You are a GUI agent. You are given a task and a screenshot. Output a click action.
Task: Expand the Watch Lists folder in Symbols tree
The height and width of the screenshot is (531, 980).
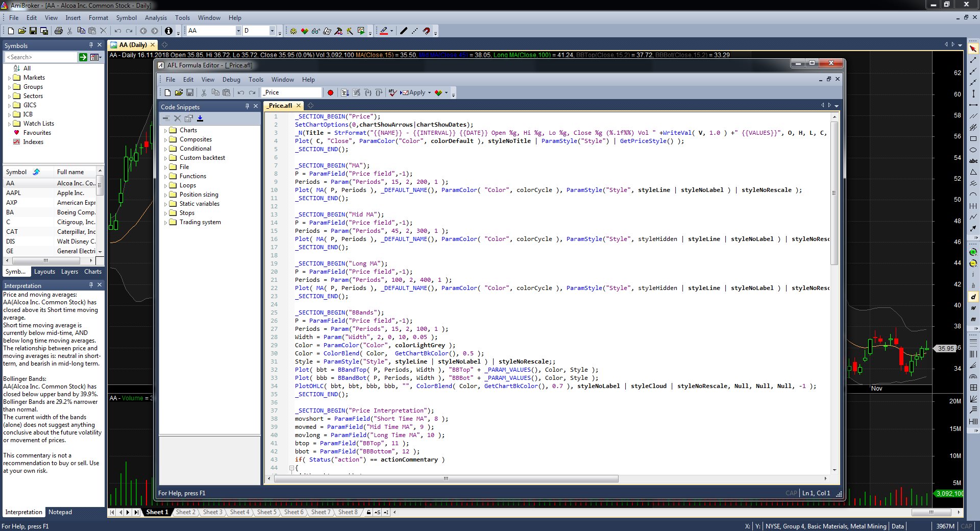9,124
